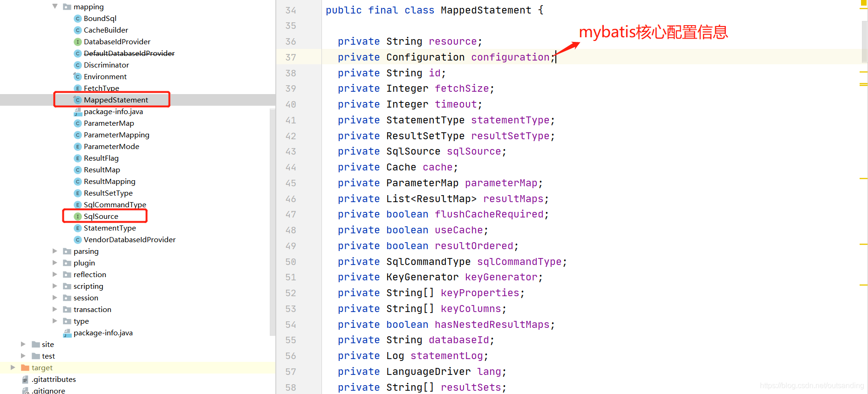Collapse the mapping package
Viewport: 868px width, 394px height.
click(55, 7)
